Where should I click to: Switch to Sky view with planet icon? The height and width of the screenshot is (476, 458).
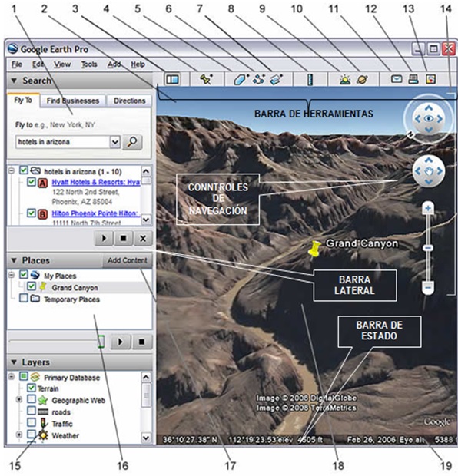tap(362, 80)
